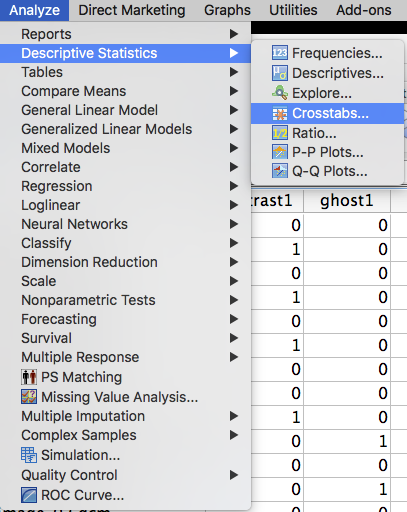407x512 pixels.
Task: Click the P-P Plots icon
Action: (x=280, y=152)
